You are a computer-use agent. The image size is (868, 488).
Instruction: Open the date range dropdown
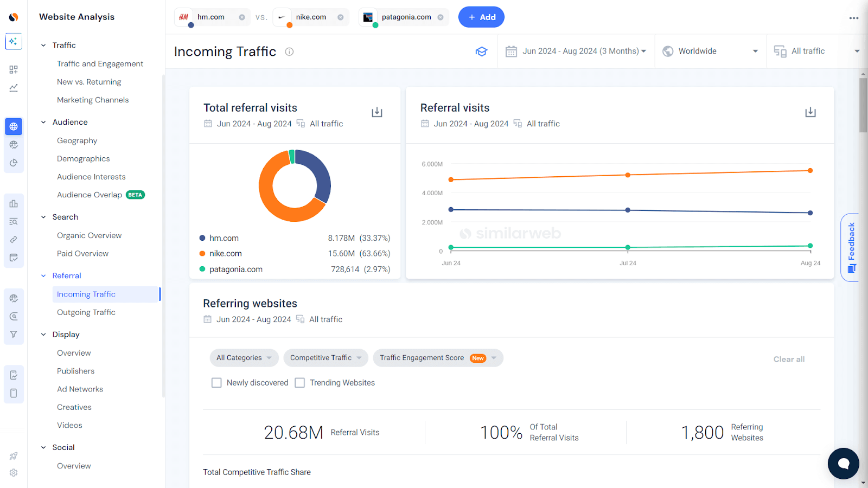576,52
